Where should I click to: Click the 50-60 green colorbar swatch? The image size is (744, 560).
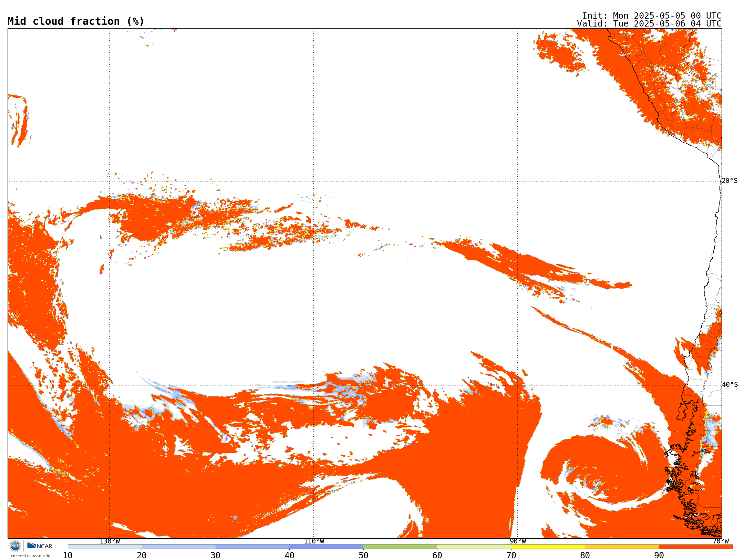coord(400,547)
